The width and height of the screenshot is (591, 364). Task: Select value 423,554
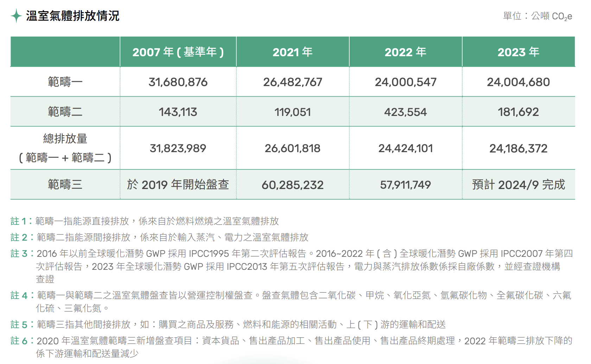coord(406,112)
